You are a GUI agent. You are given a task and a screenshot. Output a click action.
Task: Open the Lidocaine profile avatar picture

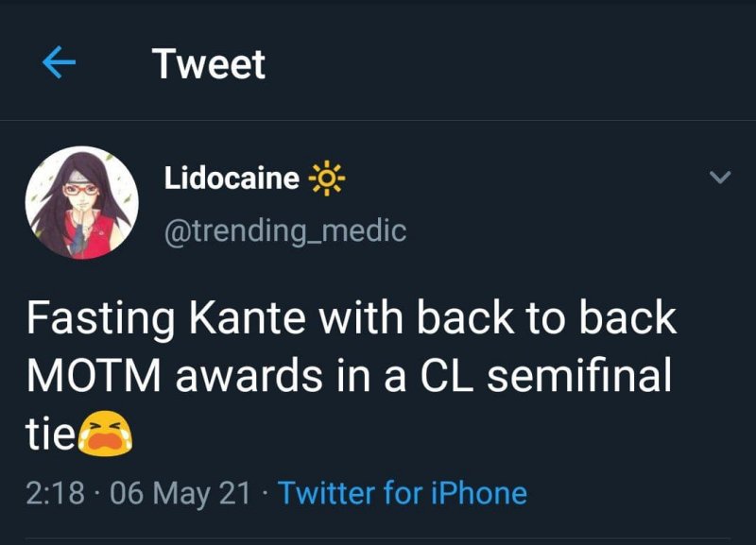tap(81, 203)
